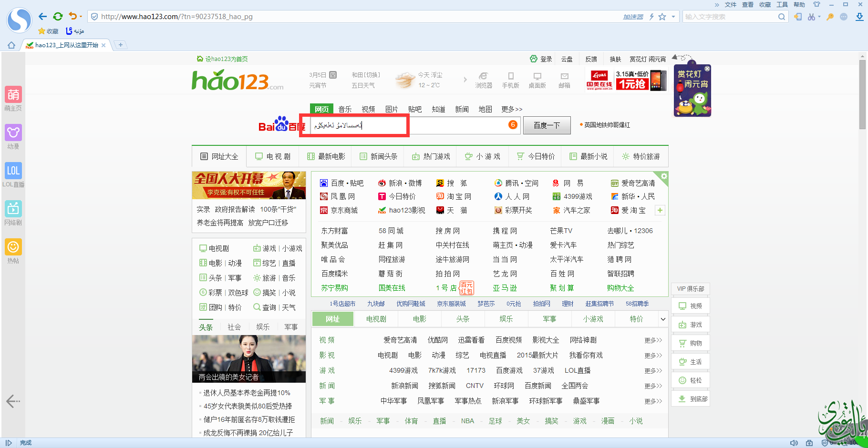The height and width of the screenshot is (448, 868).
Task: Expand the hidden menu double-chevron
Action: (x=717, y=5)
